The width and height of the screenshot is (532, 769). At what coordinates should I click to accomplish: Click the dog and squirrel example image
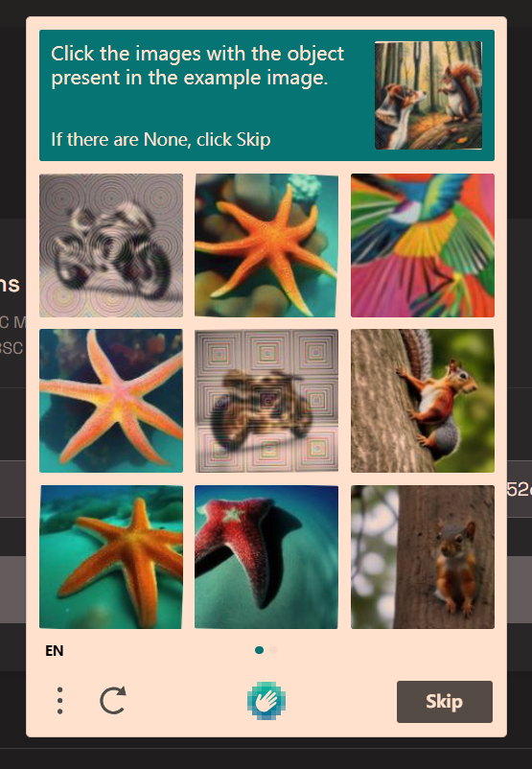click(x=428, y=95)
